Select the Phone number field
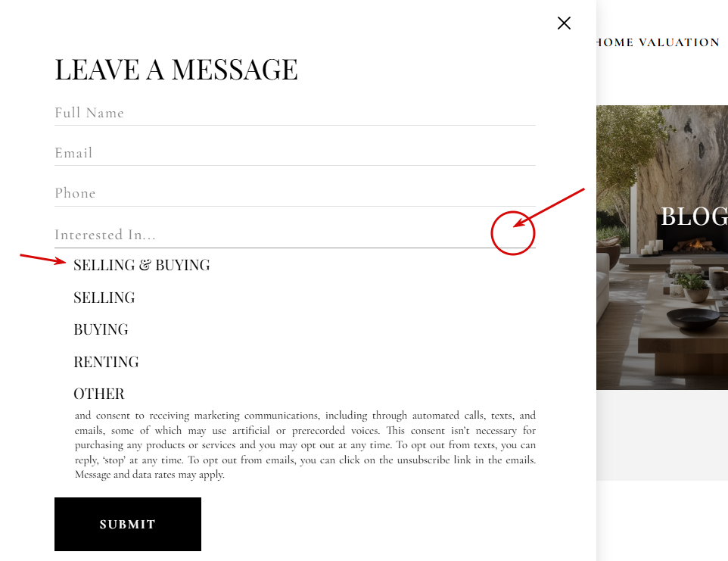Screen dimensions: 728x561 pyautogui.click(x=295, y=194)
